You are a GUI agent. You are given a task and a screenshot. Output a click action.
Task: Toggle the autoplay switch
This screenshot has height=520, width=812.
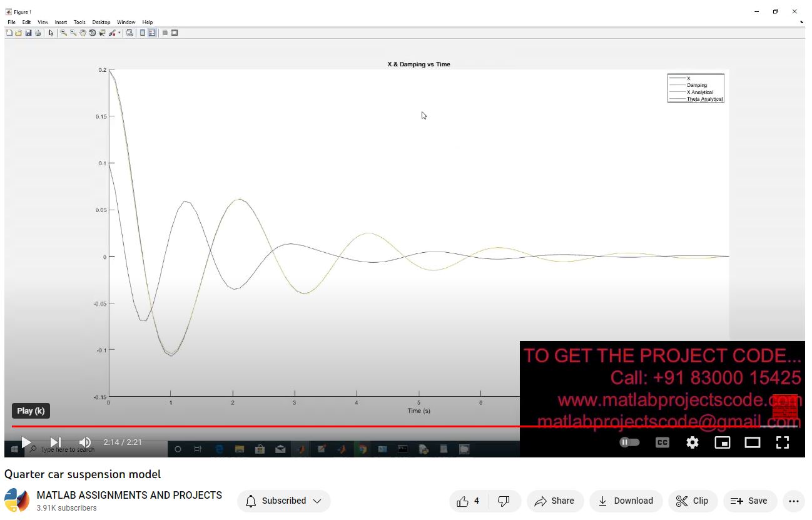click(629, 442)
